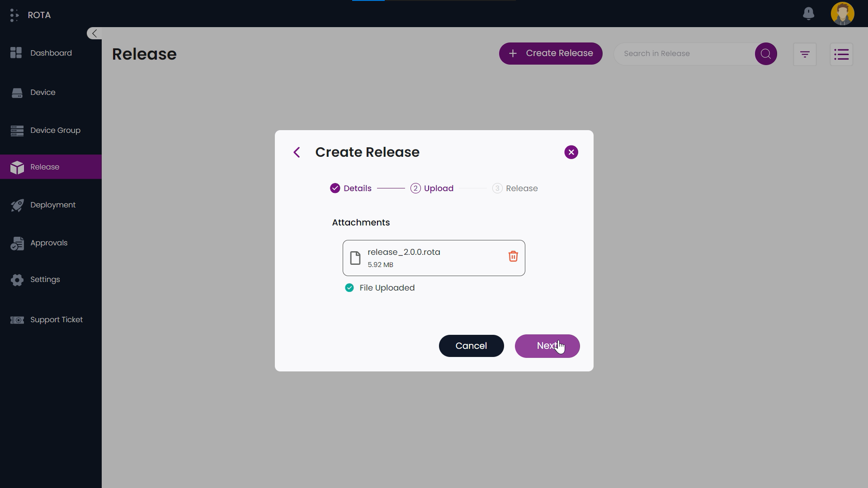
Task: Go back using the dialog back arrow
Action: [x=297, y=152]
